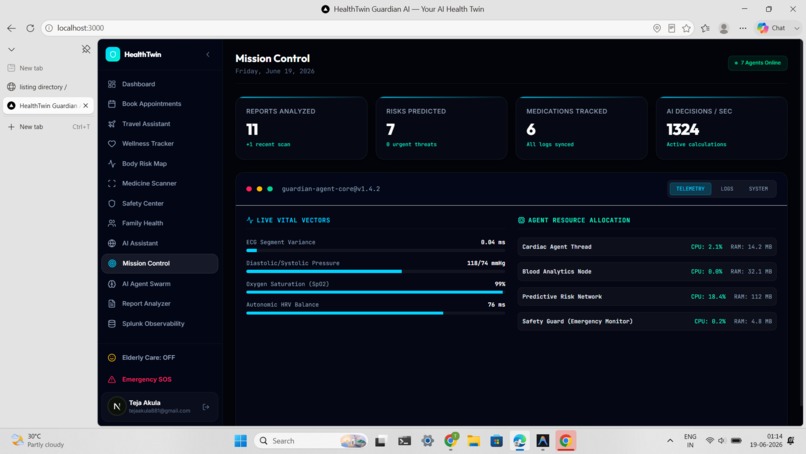Select the Reports Analyzed card

(301, 128)
